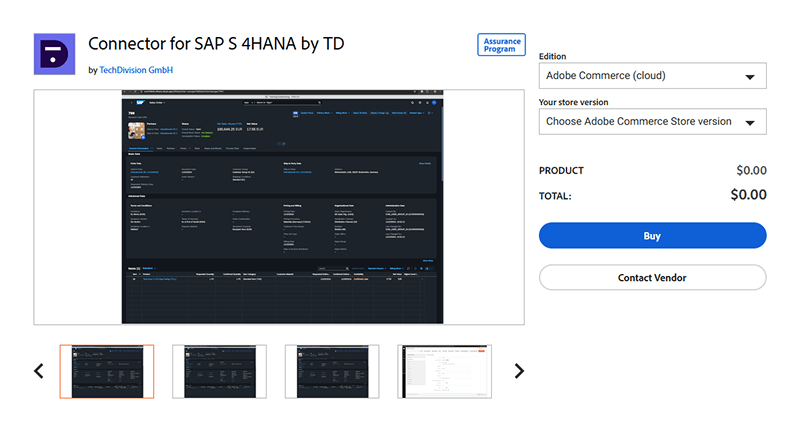Image resolution: width=800 pixels, height=445 pixels.
Task: Select the first highlighted screenshot thumbnail
Action: tap(107, 372)
